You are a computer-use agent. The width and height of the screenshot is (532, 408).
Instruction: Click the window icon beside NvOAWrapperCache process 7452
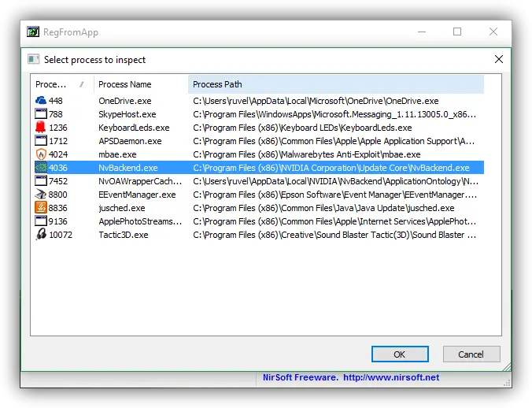point(41,180)
